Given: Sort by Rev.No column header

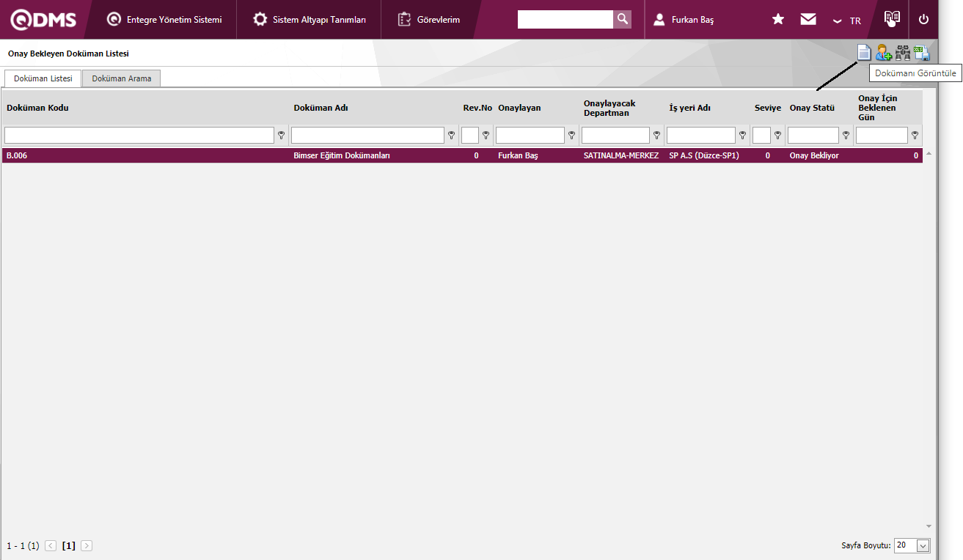Looking at the screenshot, I should click(477, 108).
